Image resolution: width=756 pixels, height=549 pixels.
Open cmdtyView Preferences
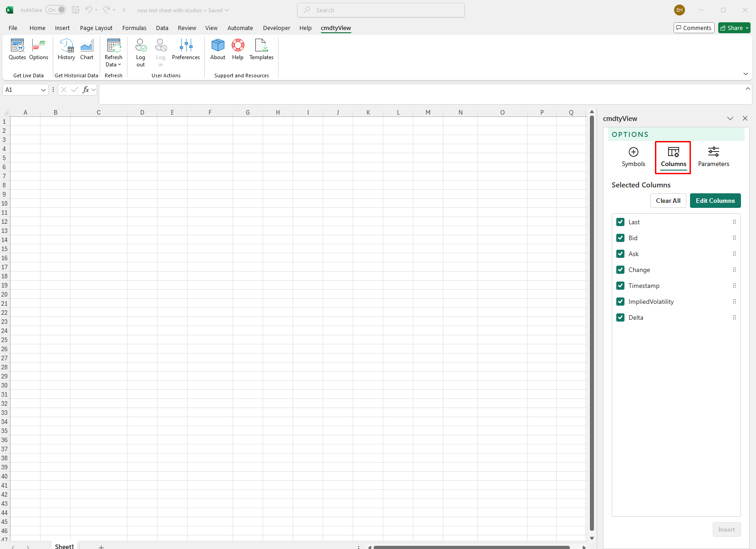tap(186, 49)
